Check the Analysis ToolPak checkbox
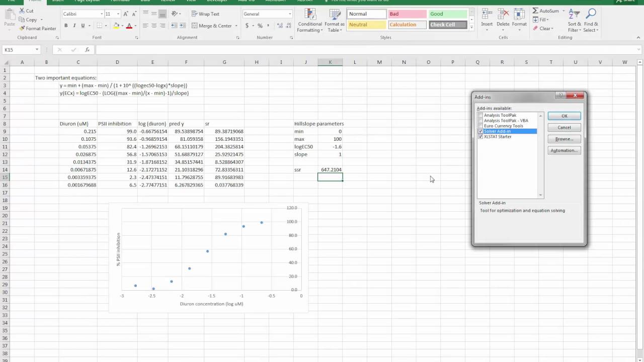The height and width of the screenshot is (362, 644). click(x=480, y=115)
